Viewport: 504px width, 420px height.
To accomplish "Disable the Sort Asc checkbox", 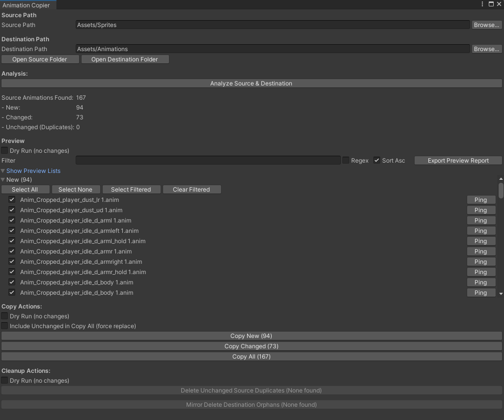I will 376,160.
